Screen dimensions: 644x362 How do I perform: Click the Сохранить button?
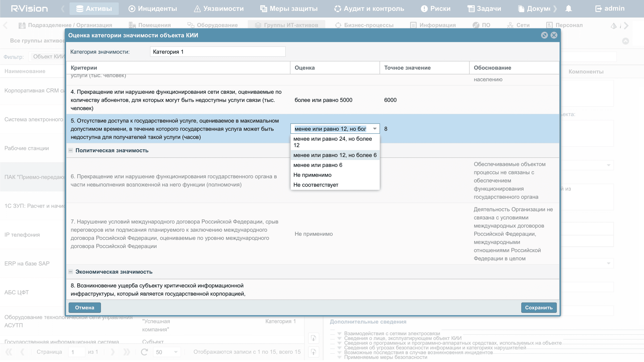click(x=539, y=308)
